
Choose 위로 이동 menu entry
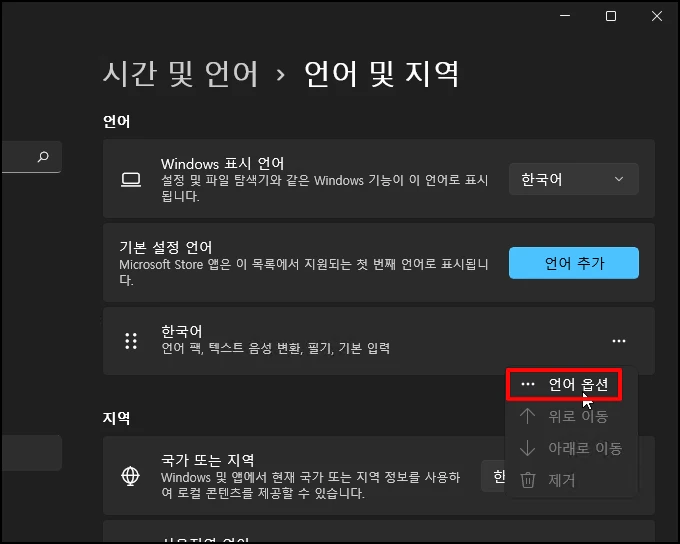(572, 416)
